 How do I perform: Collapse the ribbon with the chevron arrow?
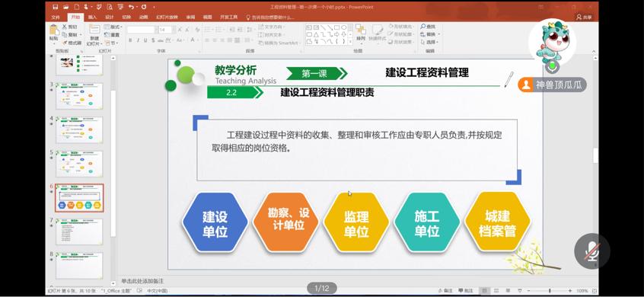[594, 50]
